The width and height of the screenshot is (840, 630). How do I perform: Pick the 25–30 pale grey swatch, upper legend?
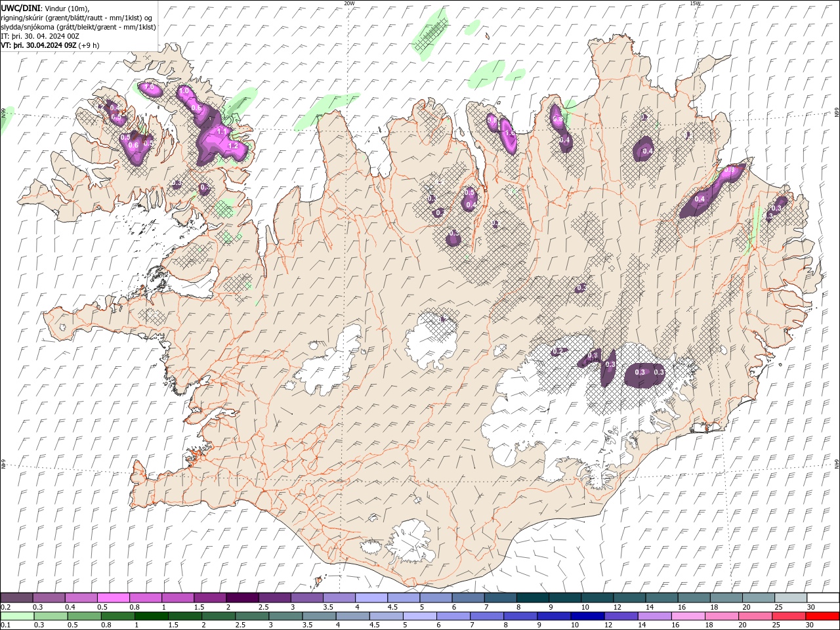tap(790, 598)
